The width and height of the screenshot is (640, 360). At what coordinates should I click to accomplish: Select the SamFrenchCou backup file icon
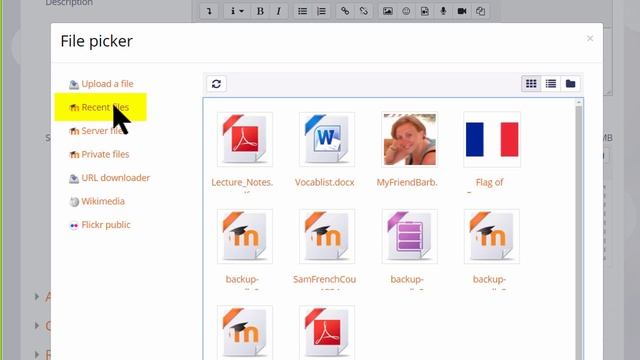click(327, 236)
